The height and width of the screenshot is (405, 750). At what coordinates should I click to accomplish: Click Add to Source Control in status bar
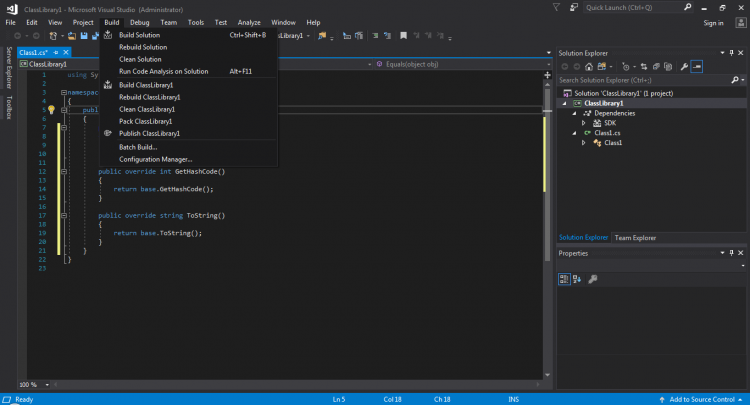[701, 399]
